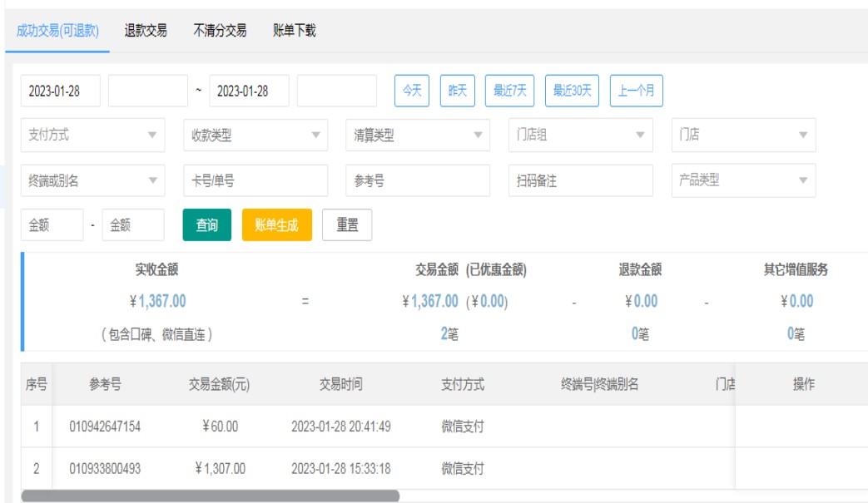Click the horizontal scrollbar below the table

[210, 496]
